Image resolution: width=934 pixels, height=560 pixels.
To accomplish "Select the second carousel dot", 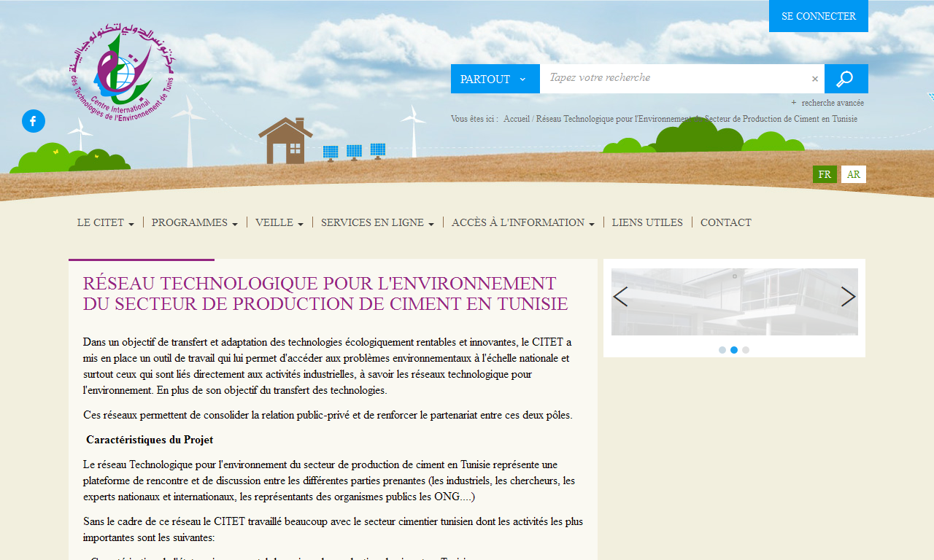I will click(x=734, y=350).
